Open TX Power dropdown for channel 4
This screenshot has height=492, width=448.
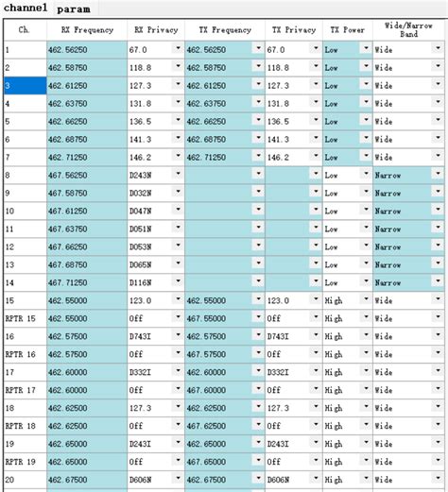point(366,102)
